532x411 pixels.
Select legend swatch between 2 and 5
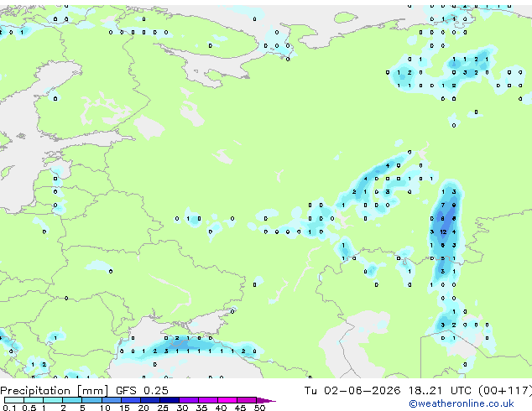(72, 400)
